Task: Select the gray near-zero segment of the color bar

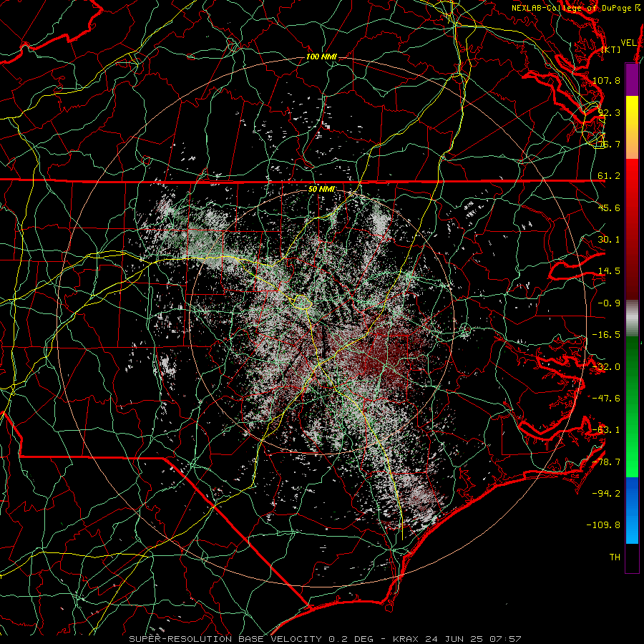Action: [632, 318]
